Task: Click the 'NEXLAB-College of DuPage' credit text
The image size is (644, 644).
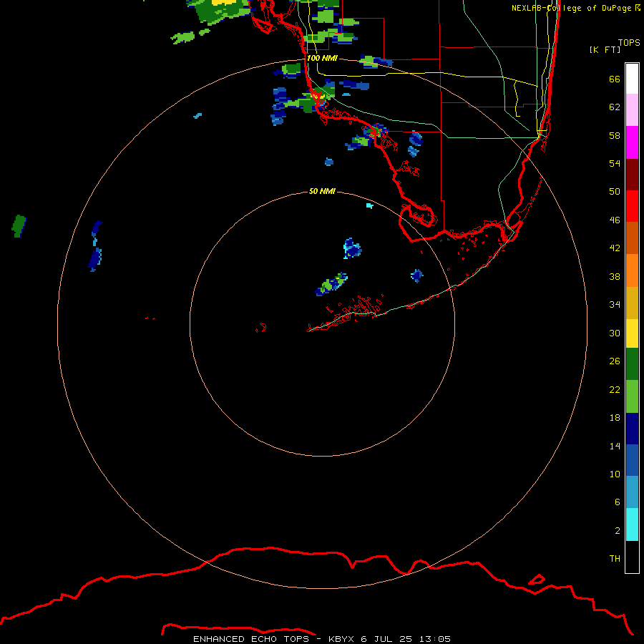Action: click(x=571, y=8)
